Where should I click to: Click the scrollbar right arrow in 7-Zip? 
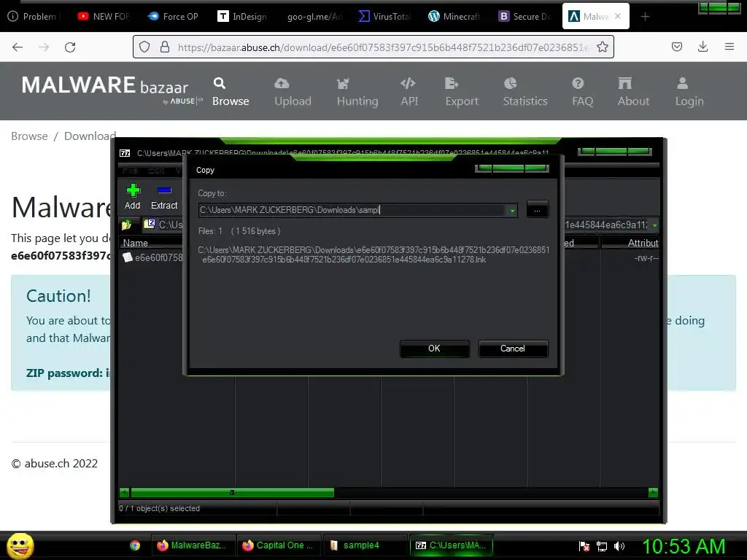(x=653, y=492)
